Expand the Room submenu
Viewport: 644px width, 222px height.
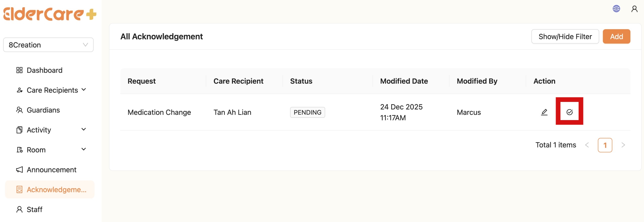(84, 150)
